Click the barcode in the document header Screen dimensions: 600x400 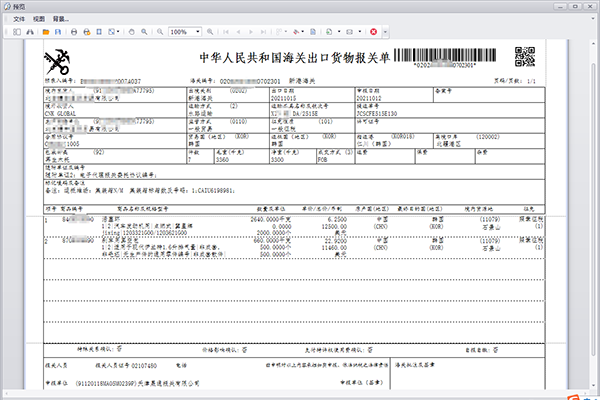445,55
